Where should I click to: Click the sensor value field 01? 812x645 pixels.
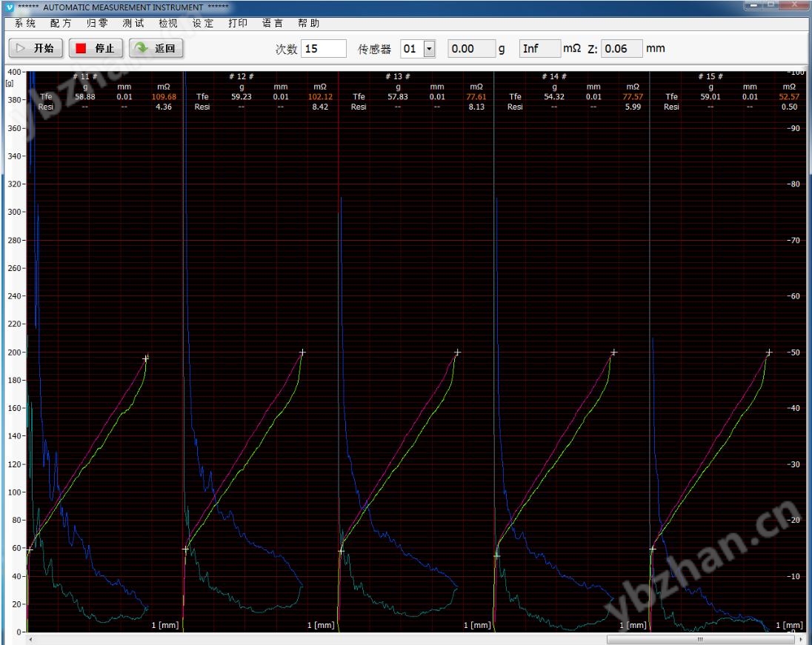pos(412,49)
